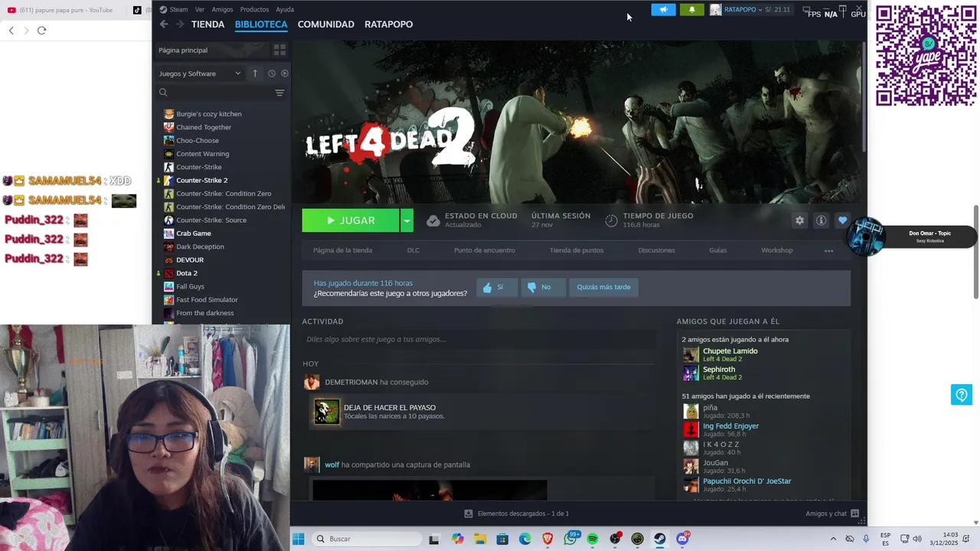980x551 pixels.
Task: Open Amigos y chat panel
Action: (831, 514)
